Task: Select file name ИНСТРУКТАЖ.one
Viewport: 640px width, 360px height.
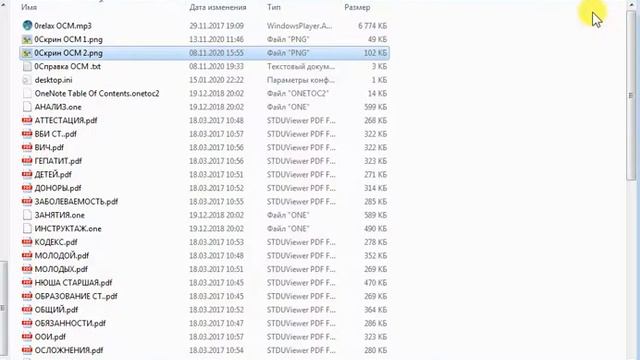Action: 68,229
